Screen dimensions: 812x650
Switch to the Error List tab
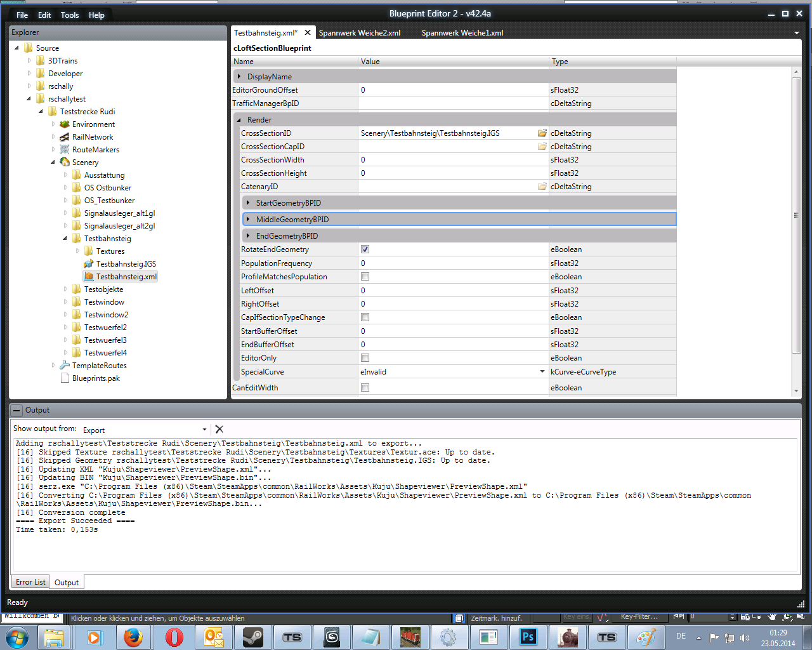point(30,582)
